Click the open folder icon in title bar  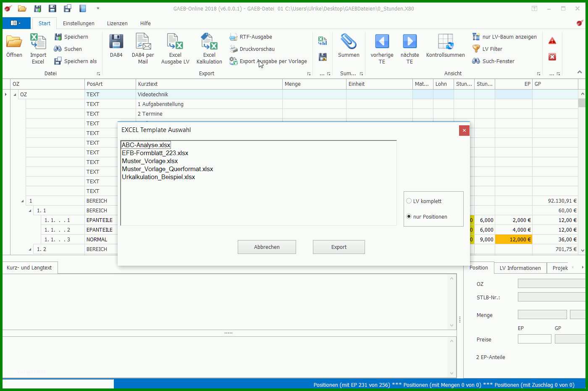[22, 8]
